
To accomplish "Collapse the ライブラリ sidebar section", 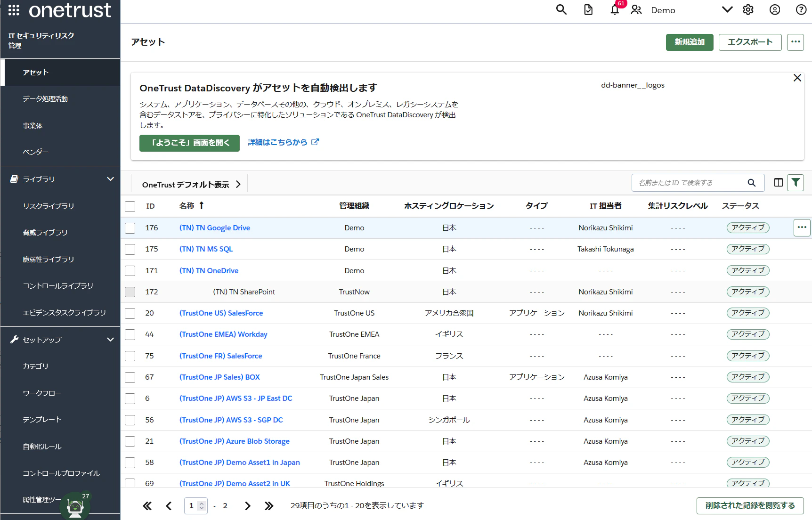I will coord(110,179).
